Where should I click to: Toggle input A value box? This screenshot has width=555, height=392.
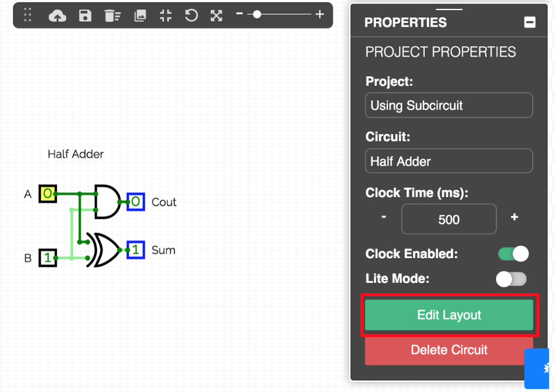pyautogui.click(x=47, y=194)
